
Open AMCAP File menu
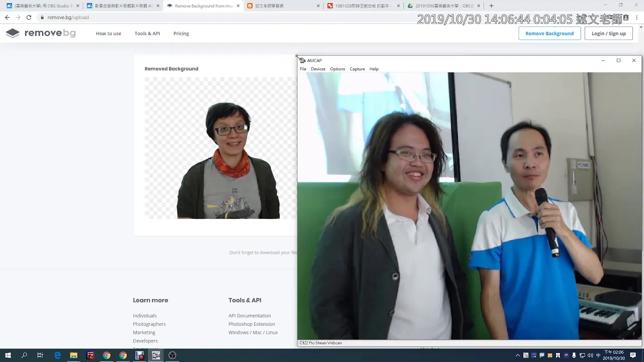coord(303,69)
